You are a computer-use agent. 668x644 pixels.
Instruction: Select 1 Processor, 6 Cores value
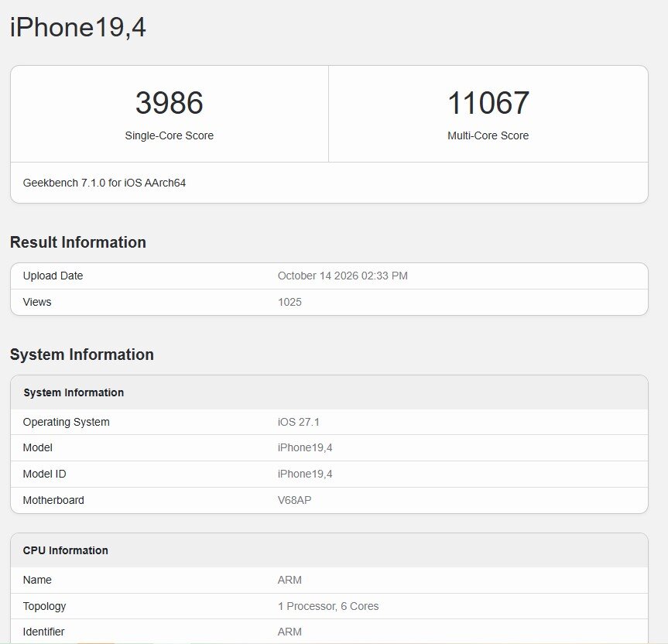[x=328, y=606]
